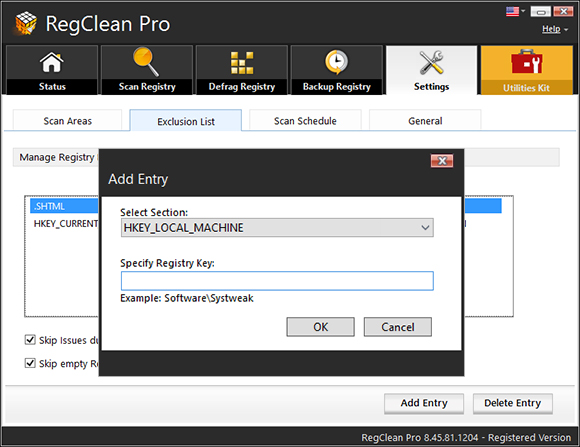Click the Utilities Kit label
Viewport: 580px width, 447px height.
tap(526, 88)
